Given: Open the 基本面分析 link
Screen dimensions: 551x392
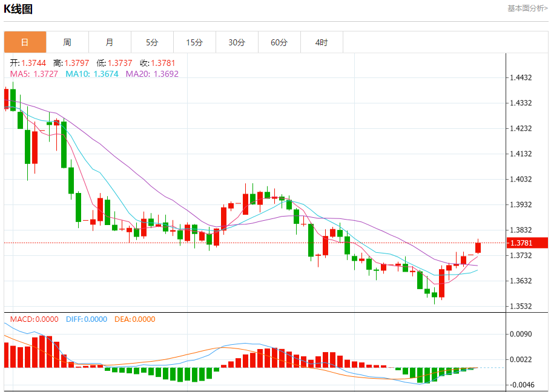Looking at the screenshot, I should 527,8.
